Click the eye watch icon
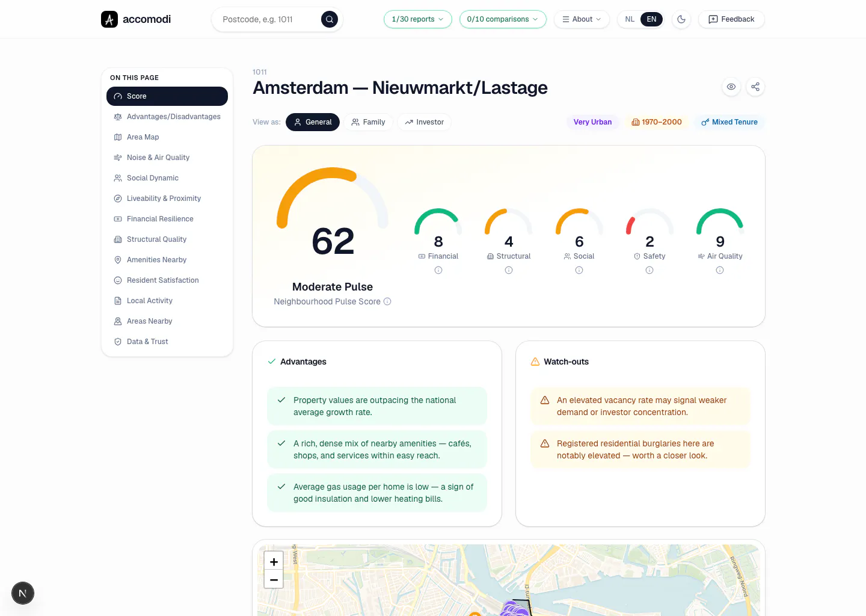The image size is (866, 616). (x=731, y=87)
